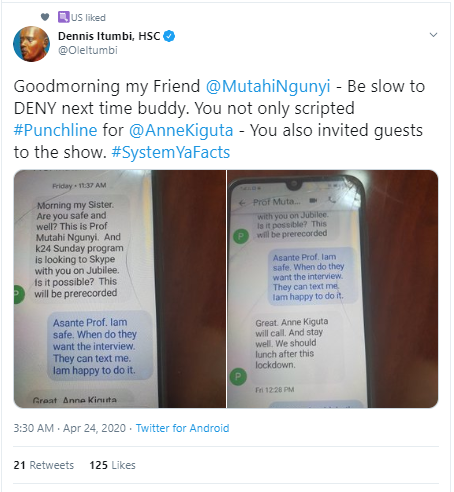Open the @MutahiNgunyi mention
Screen dimensions: 454x492
[x=268, y=86]
